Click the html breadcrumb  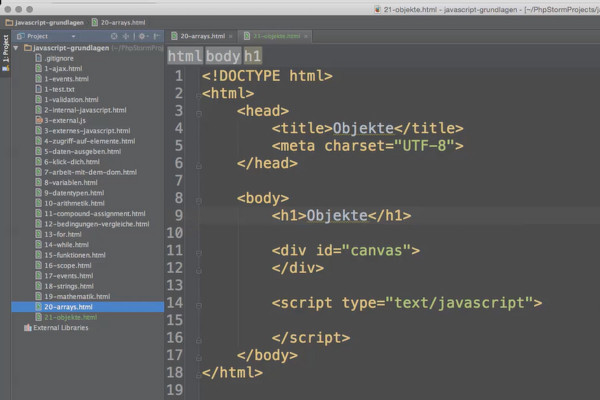click(x=185, y=56)
